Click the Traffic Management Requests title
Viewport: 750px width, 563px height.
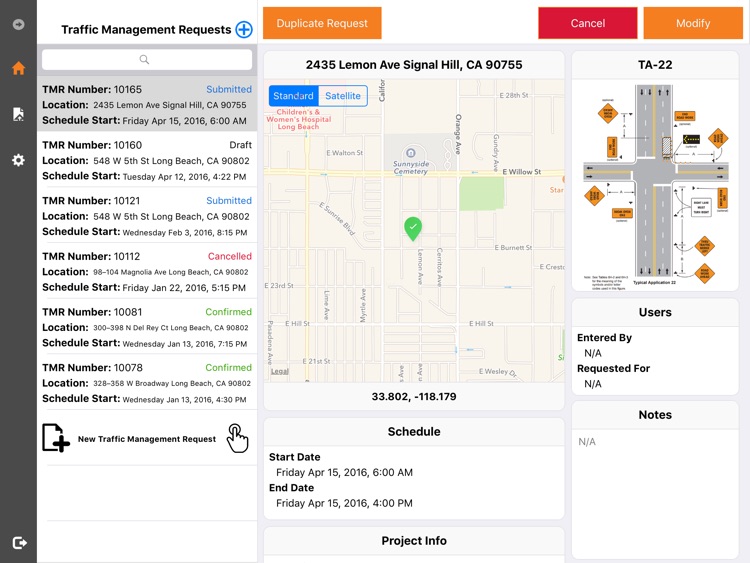(x=146, y=30)
